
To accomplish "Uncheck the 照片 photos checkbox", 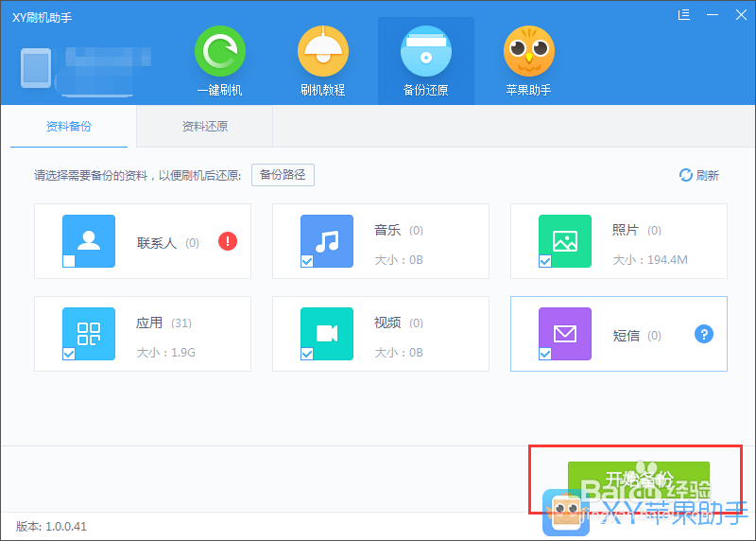I will [x=545, y=261].
